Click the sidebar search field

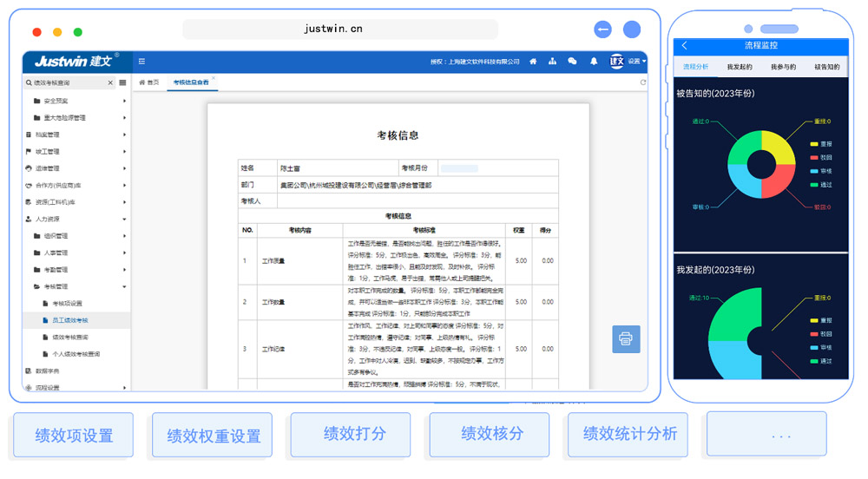(x=69, y=82)
